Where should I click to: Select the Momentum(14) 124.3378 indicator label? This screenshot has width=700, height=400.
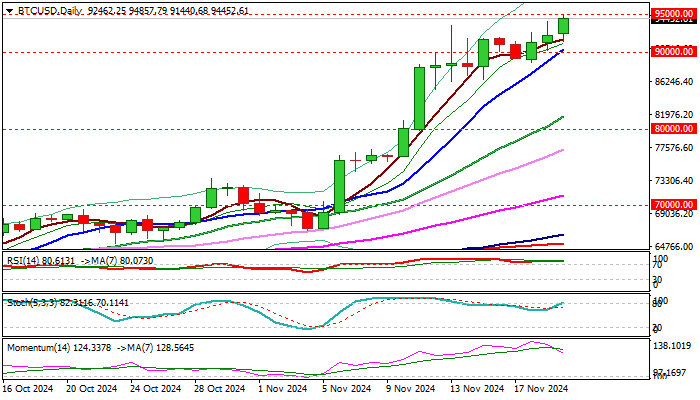[x=59, y=348]
